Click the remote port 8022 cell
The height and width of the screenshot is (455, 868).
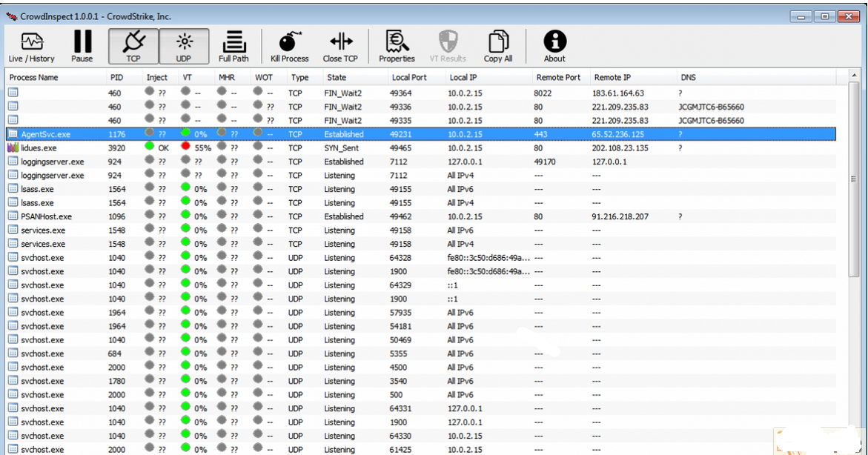coord(543,93)
